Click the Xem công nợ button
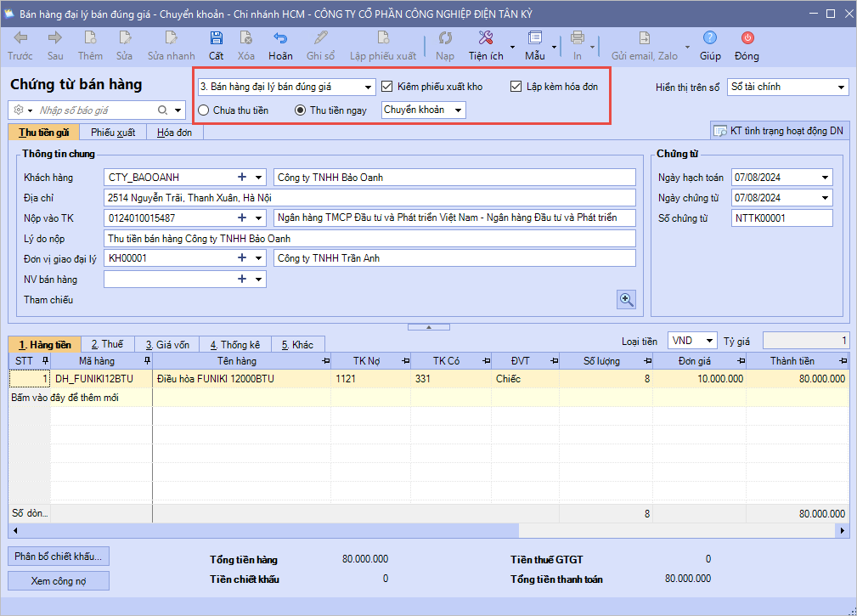This screenshot has height=616, width=857. [59, 581]
